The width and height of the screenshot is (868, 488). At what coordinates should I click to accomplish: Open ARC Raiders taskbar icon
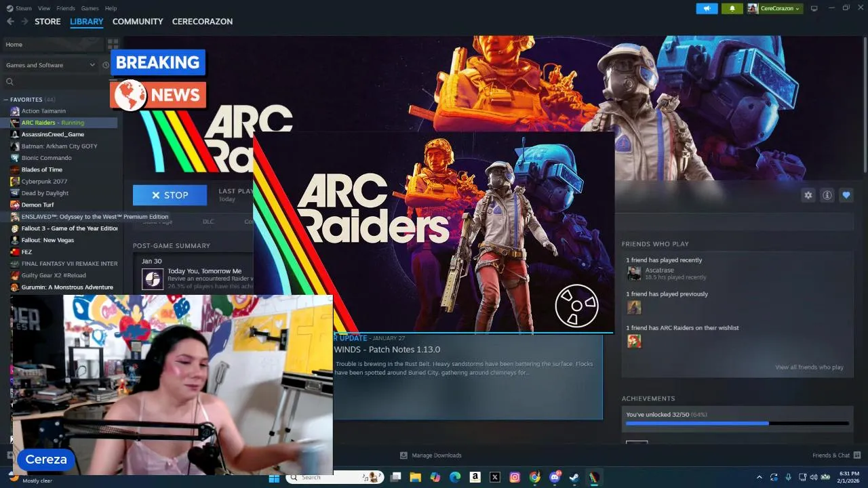(594, 477)
